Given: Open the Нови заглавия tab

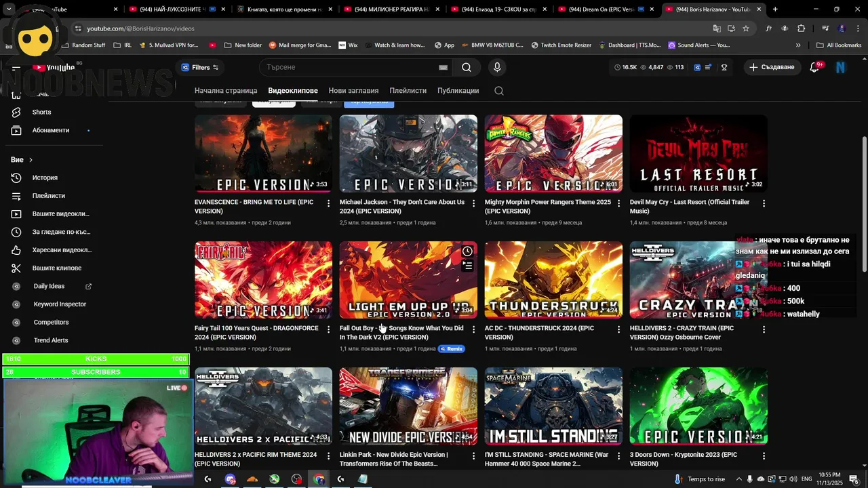Looking at the screenshot, I should 353,90.
